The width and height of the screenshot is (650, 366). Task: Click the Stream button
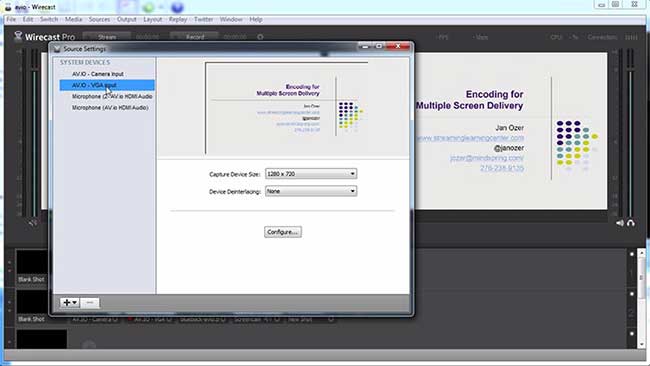[x=107, y=37]
